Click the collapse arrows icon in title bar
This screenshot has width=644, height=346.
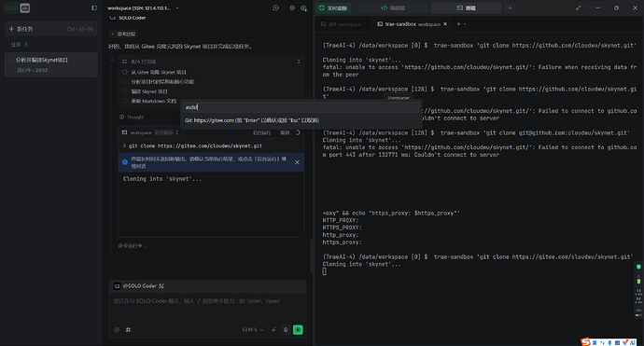click(579, 7)
